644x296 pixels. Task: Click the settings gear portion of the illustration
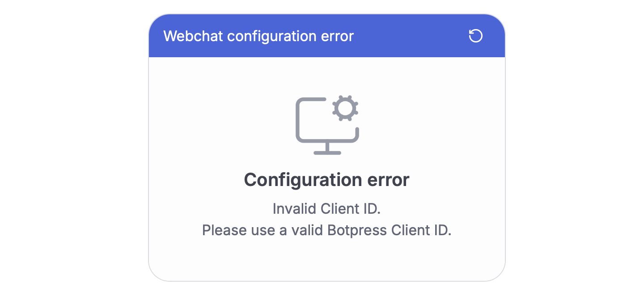pos(344,107)
